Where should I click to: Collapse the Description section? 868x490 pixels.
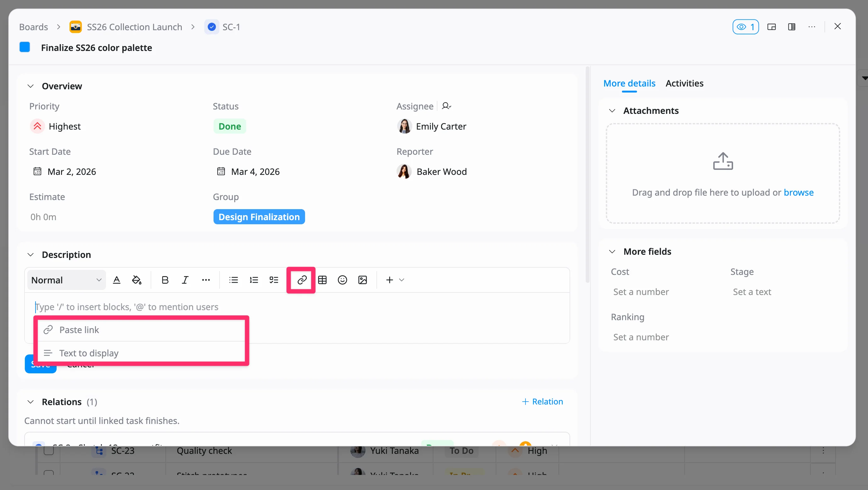(30, 255)
